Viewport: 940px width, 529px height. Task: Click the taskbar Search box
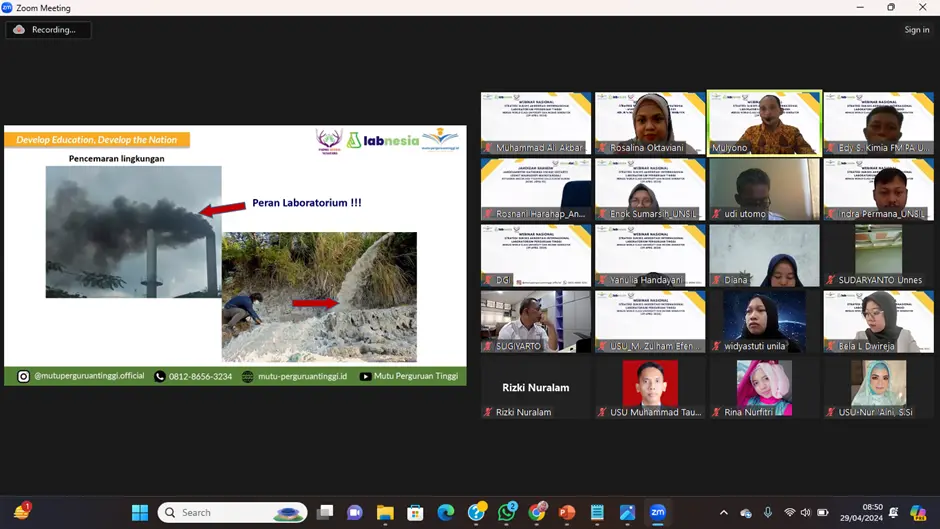[233, 512]
